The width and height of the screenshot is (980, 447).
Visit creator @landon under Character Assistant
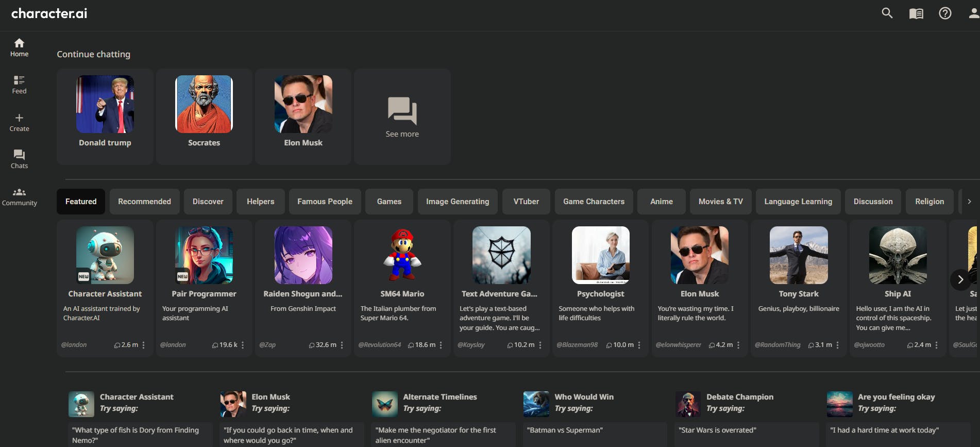[74, 345]
